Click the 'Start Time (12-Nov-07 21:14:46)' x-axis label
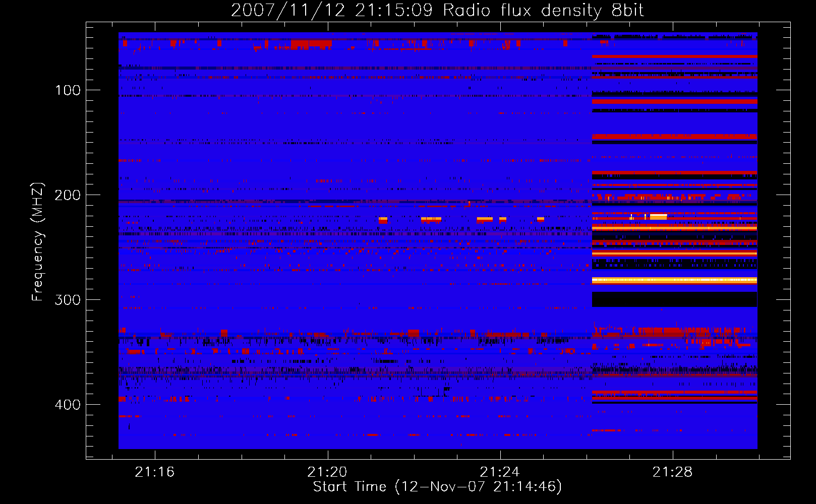 437,487
